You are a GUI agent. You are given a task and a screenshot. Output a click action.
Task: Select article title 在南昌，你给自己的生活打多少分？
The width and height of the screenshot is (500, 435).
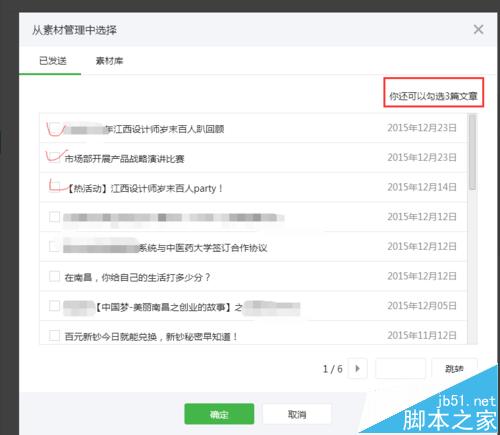pyautogui.click(x=137, y=277)
